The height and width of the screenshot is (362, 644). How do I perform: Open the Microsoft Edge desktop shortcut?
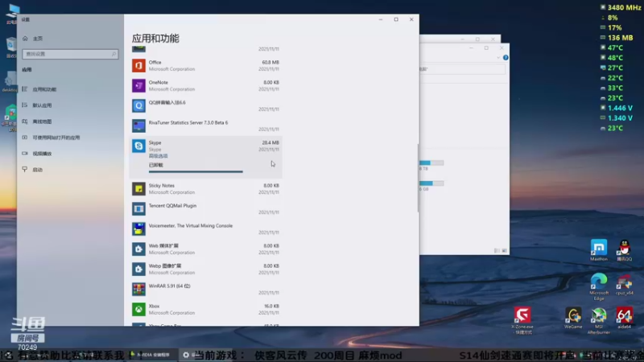(598, 286)
